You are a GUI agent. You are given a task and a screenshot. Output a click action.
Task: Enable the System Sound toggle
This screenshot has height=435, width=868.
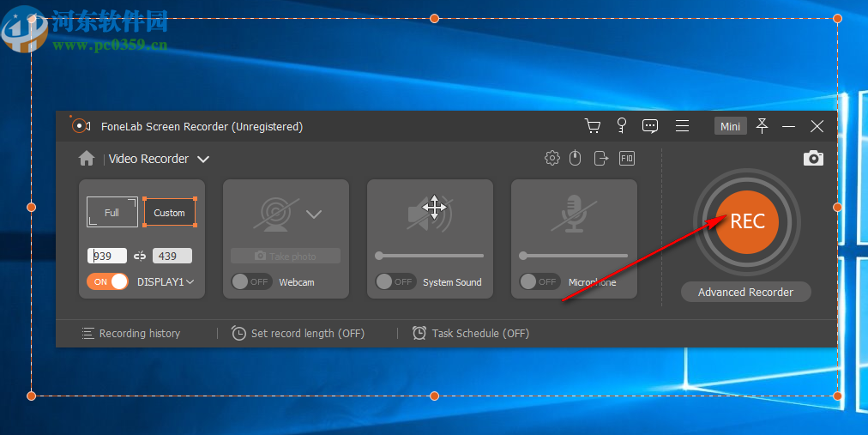[395, 281]
